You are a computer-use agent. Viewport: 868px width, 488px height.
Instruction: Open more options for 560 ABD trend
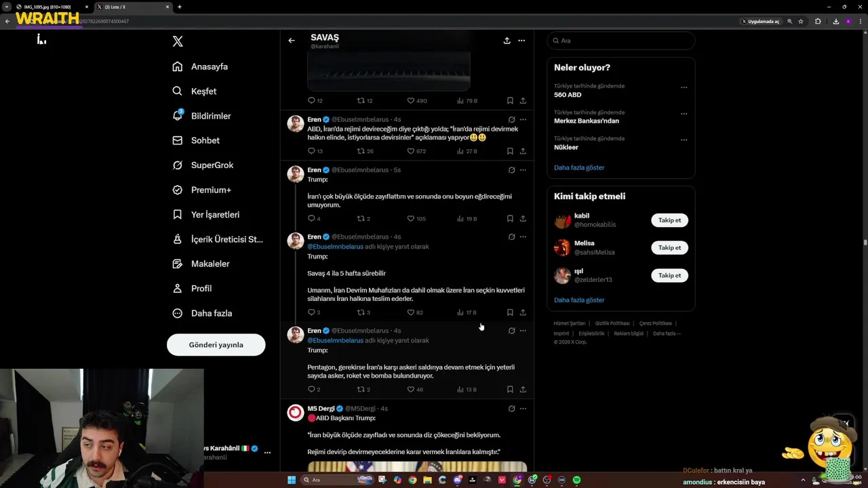[x=684, y=87]
